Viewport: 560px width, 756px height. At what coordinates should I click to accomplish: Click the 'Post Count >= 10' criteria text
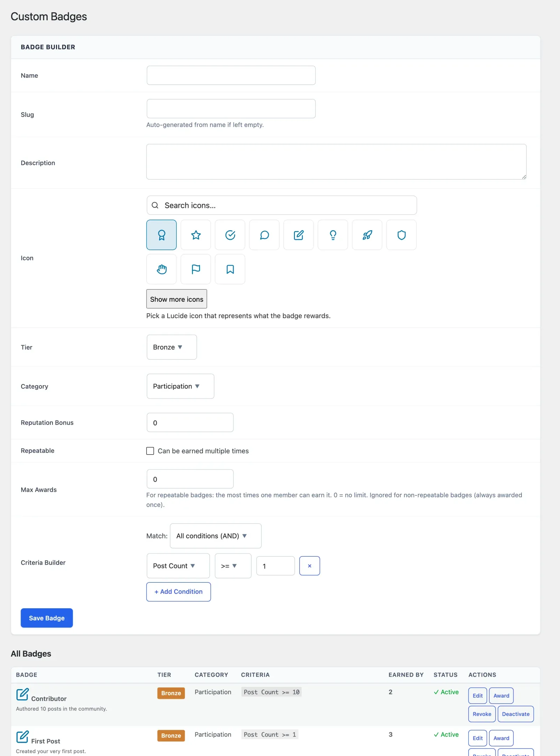click(272, 692)
